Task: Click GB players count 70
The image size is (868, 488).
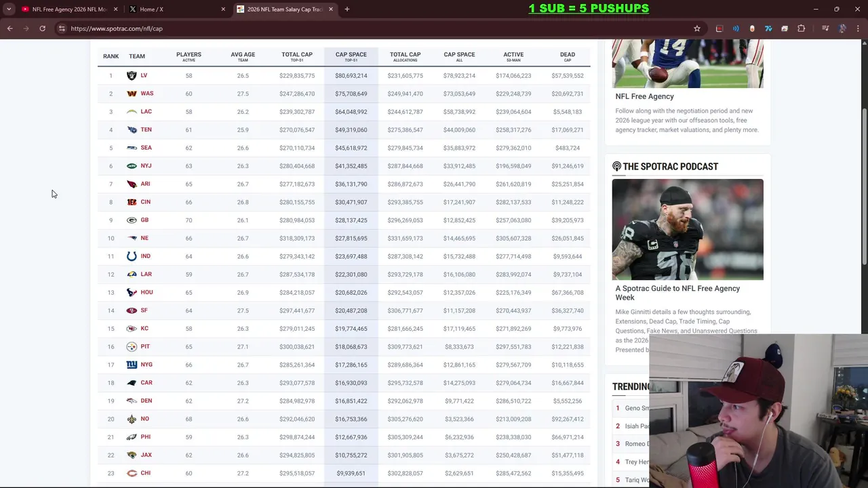Action: (189, 220)
